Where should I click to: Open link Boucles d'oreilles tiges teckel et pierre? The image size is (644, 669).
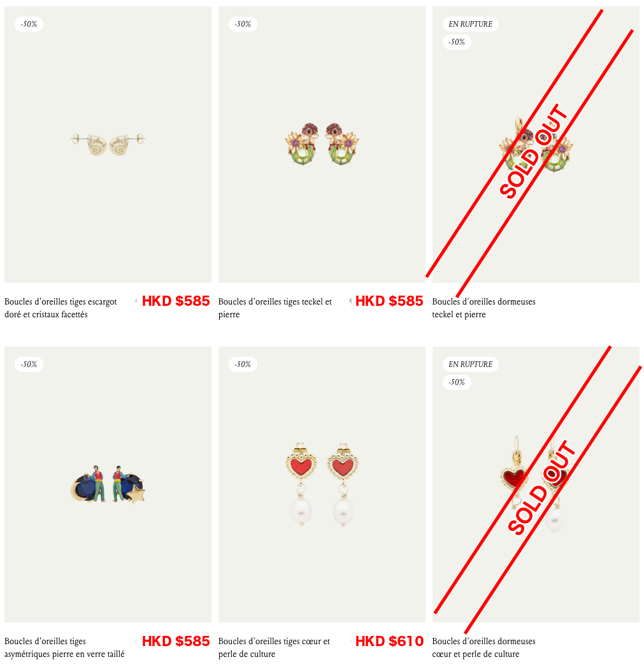click(x=275, y=308)
